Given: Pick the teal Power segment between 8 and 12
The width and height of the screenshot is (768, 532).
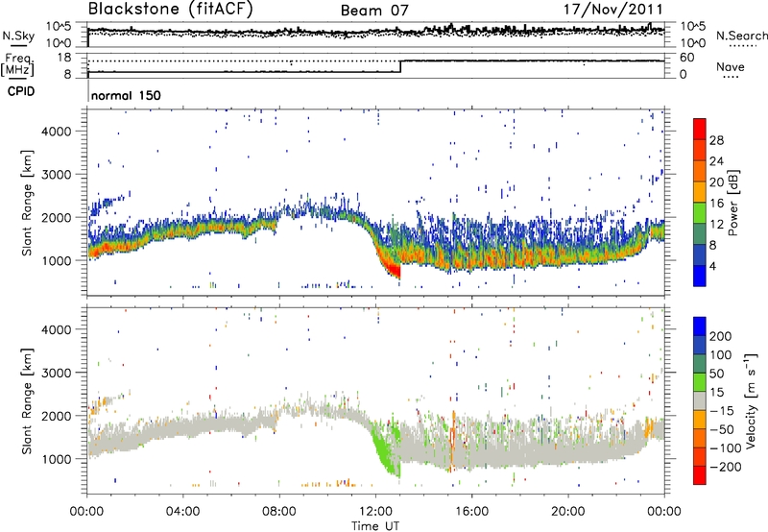Looking at the screenshot, I should point(700,234).
